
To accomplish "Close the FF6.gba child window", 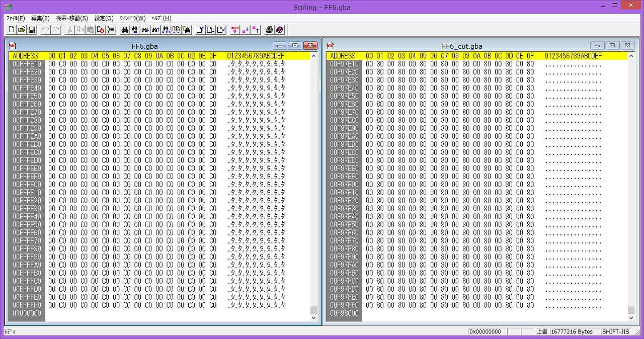I will point(310,45).
